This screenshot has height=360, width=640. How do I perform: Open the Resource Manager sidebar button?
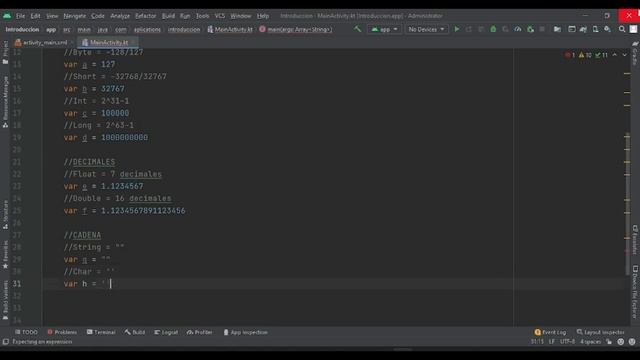[5, 102]
